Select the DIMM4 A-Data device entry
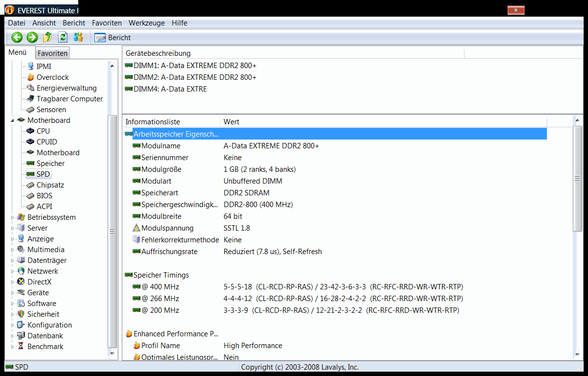Viewport: 588px width, 376px height. [x=166, y=89]
